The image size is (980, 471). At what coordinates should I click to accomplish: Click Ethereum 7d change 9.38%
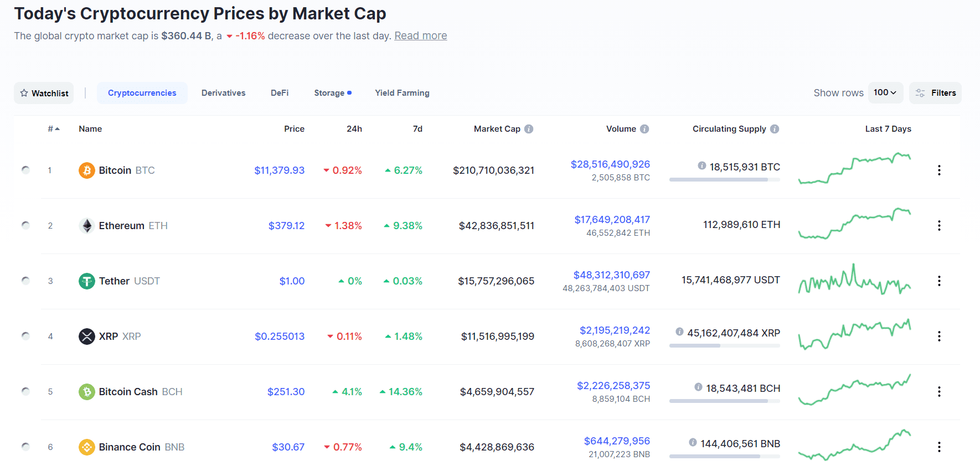coord(403,226)
